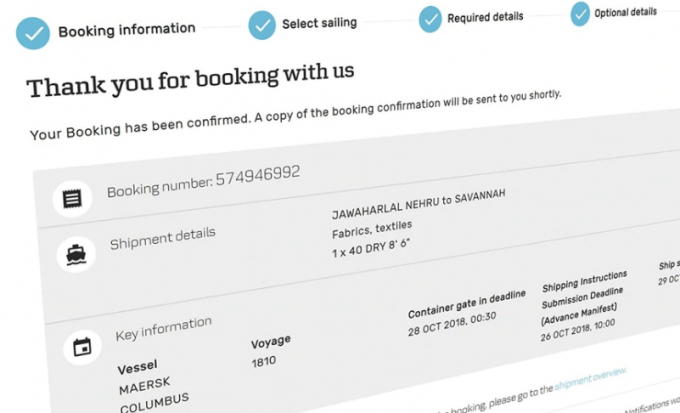Open the Required details step

[485, 17]
